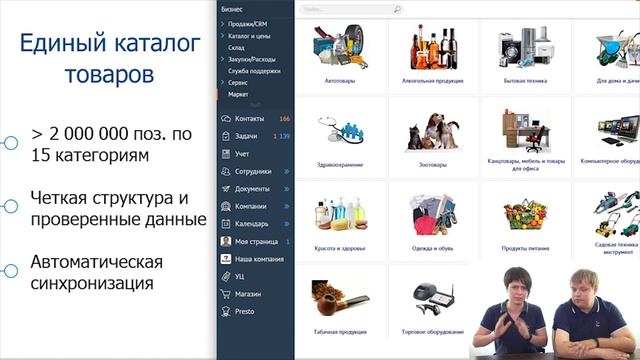Open the Компании icon
Image resolution: width=640 pixels, height=360 pixels.
pyautogui.click(x=226, y=207)
